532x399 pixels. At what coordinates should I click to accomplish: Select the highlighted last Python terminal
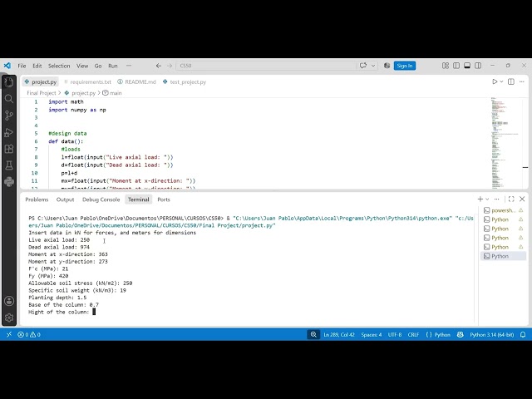(504, 256)
